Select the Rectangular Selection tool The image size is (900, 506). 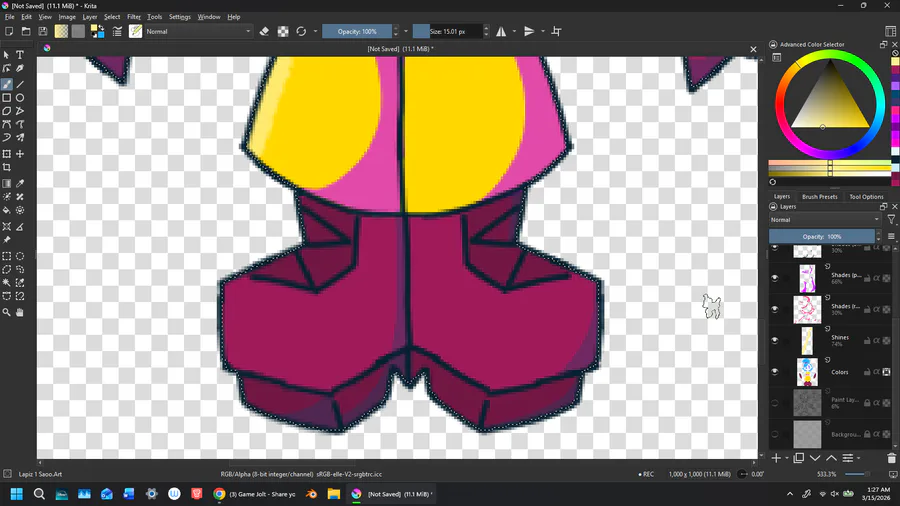click(x=7, y=256)
